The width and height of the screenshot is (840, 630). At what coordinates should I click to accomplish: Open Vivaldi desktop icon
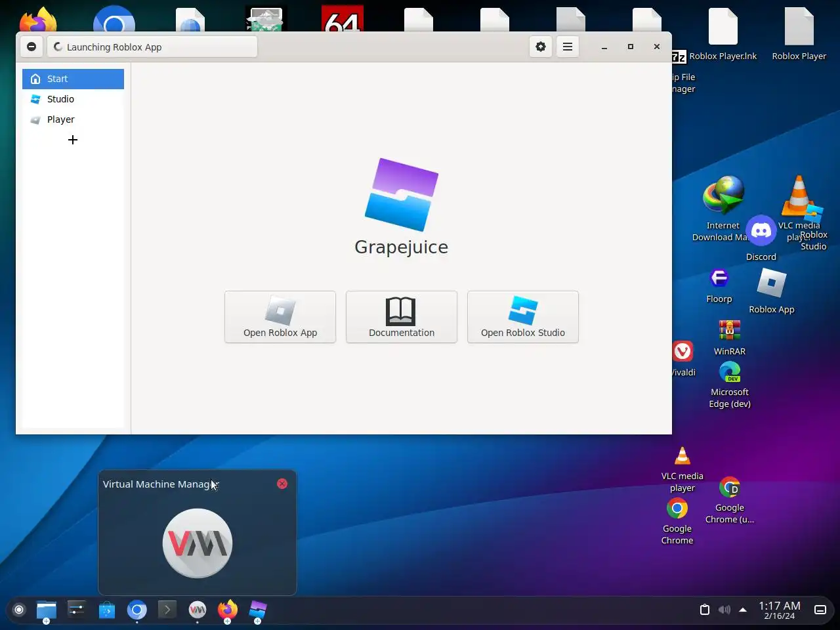pos(682,358)
